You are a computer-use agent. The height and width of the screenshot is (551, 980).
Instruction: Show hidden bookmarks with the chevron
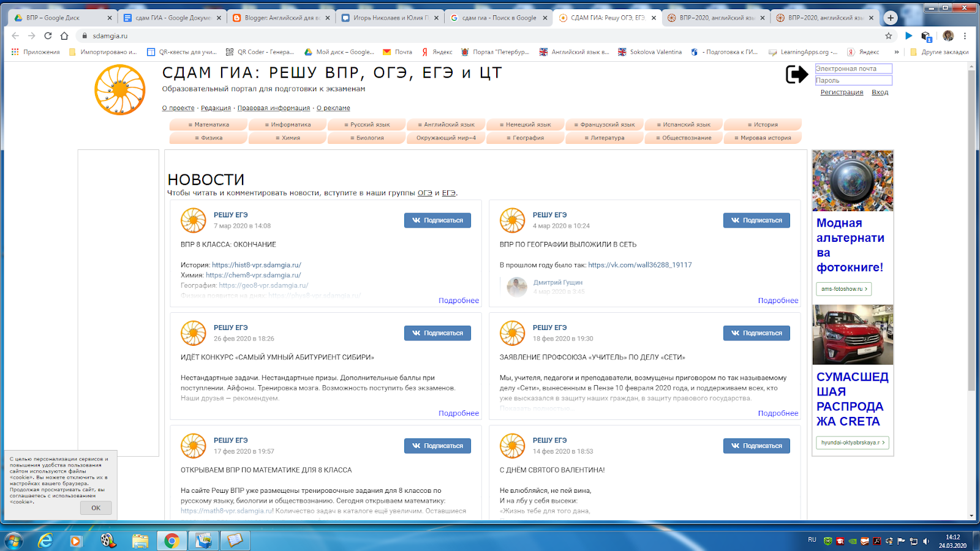coord(897,52)
